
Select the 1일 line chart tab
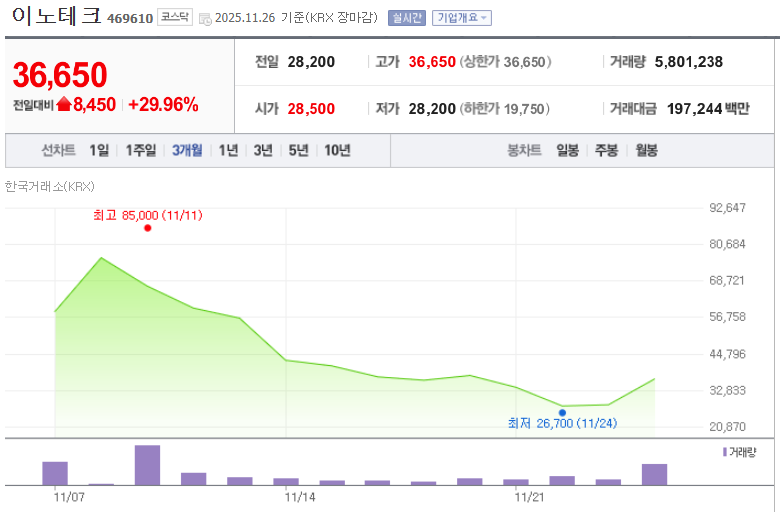99,150
